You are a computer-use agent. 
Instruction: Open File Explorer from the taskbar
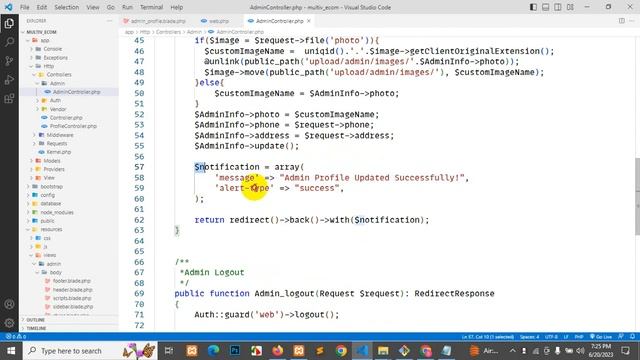(x=383, y=351)
